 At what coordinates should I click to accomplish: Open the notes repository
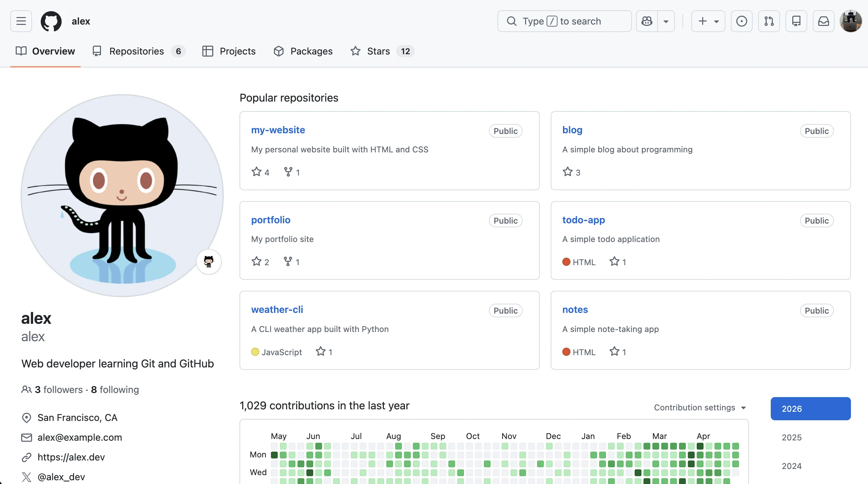(575, 309)
